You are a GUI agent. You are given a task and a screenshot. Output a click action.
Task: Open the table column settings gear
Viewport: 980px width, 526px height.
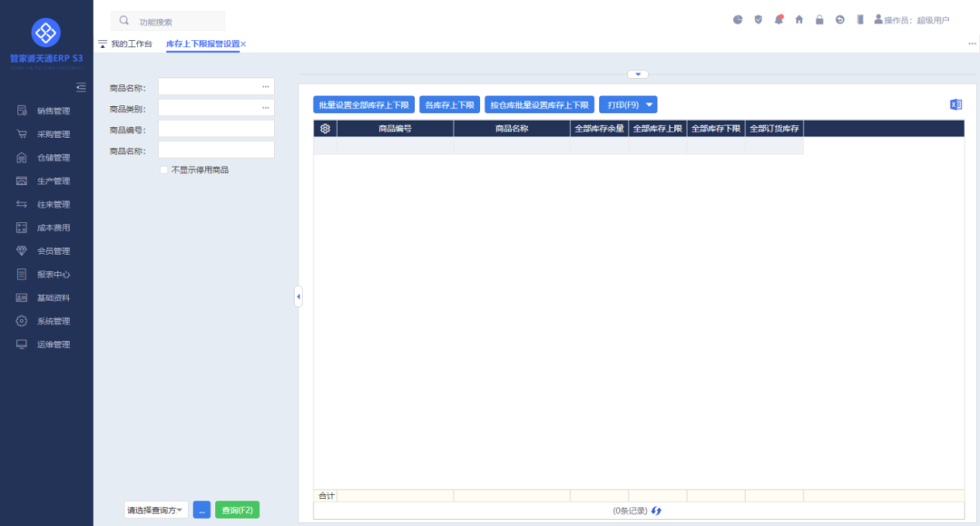325,129
